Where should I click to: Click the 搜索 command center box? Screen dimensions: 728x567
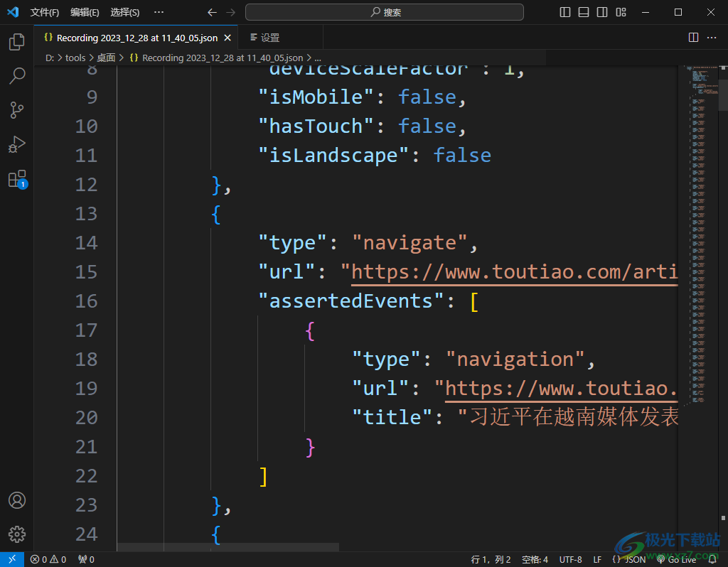coord(385,12)
